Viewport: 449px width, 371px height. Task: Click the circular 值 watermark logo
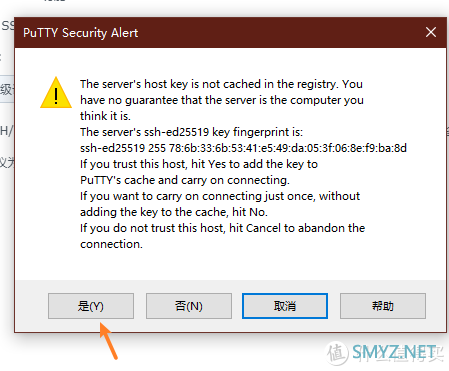337,353
